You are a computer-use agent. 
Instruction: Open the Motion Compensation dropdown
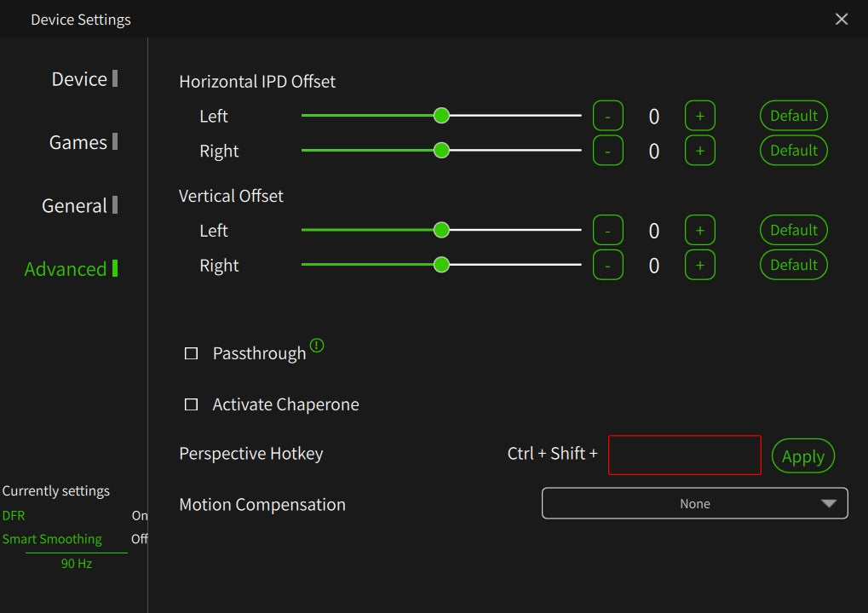[x=694, y=503]
